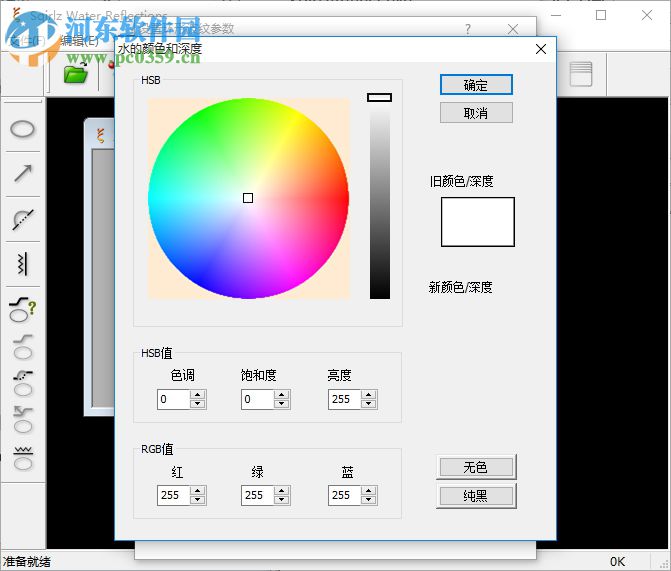Screen dimensions: 671x571
Task: Decrease 色调 with down spinner arrow
Action: coord(198,404)
